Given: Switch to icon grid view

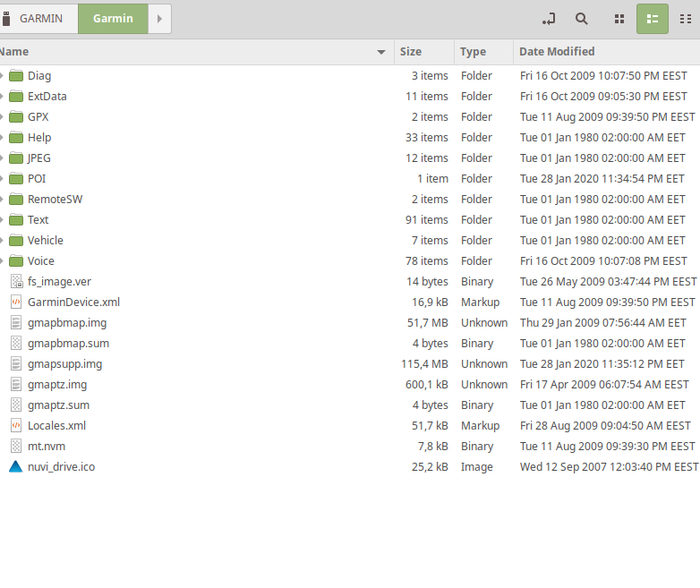Looking at the screenshot, I should (x=619, y=19).
